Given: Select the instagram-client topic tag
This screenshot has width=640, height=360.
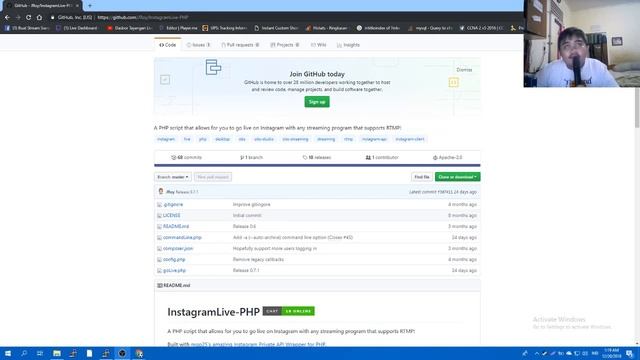Looking at the screenshot, I should (x=410, y=139).
